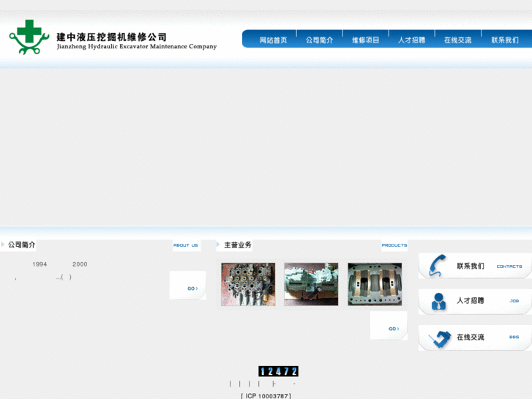
Task: Click the arrow beside 主营业务 heading
Action: (x=218, y=244)
